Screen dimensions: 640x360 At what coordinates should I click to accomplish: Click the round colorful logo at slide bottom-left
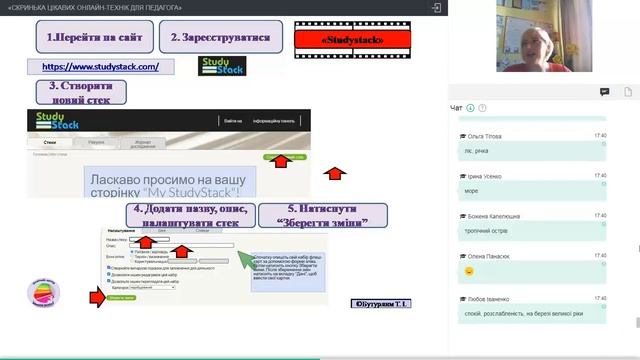pyautogui.click(x=44, y=293)
